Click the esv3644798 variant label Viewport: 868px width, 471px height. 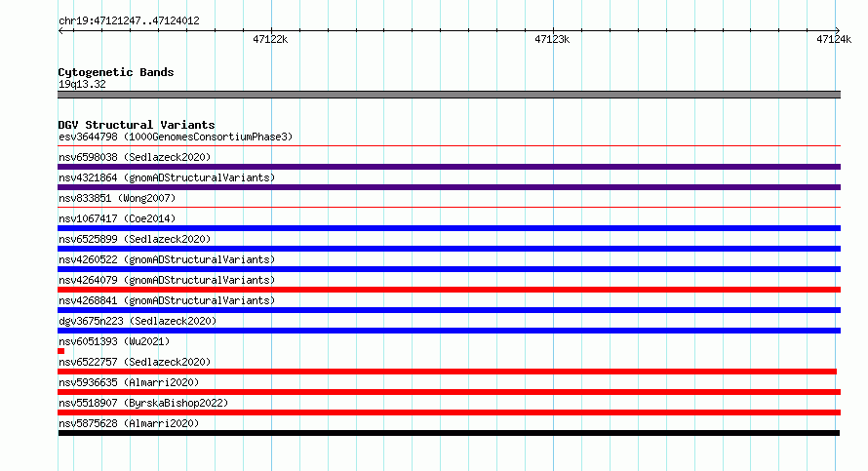tap(176, 137)
